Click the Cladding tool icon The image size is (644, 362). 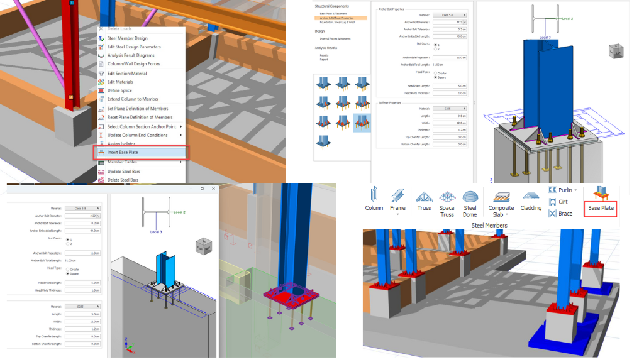531,199
